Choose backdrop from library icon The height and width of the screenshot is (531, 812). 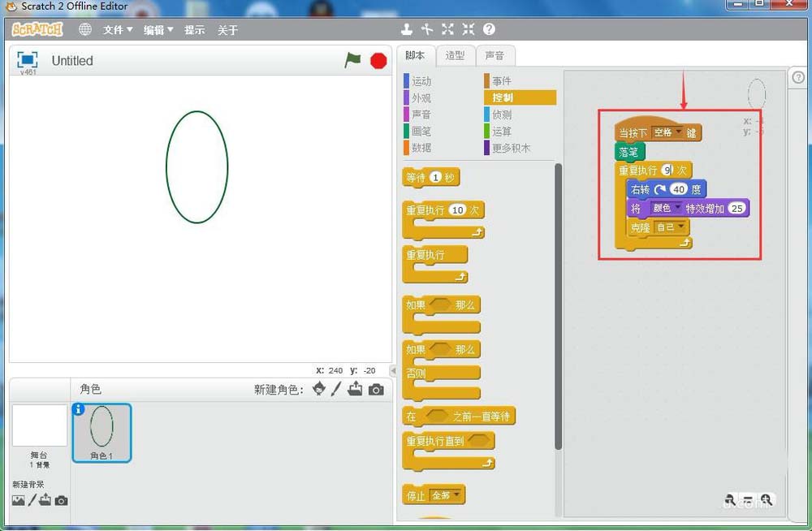tap(18, 500)
